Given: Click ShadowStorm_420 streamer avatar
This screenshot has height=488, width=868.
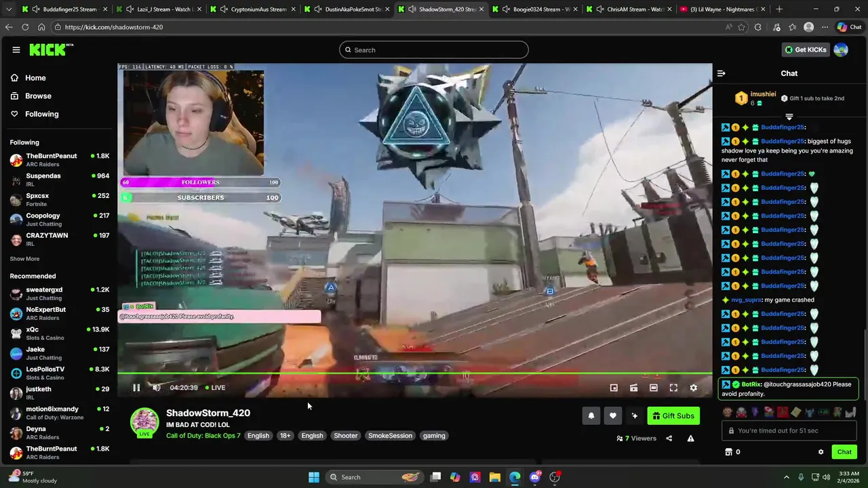Looking at the screenshot, I should [144, 422].
